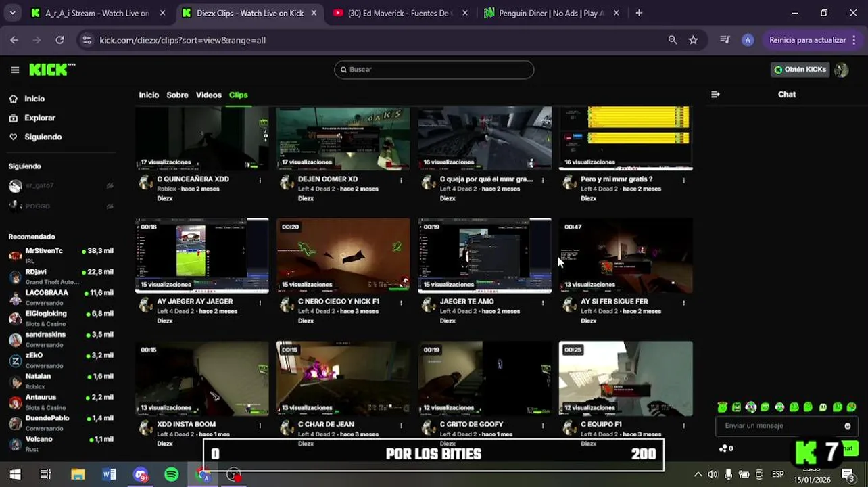
Task: Play the AY SI FER SIGUE FER clip
Action: click(x=625, y=255)
